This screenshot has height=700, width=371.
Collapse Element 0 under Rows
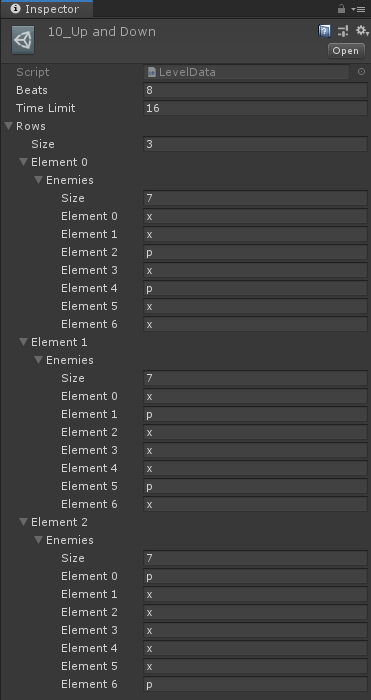point(23,162)
